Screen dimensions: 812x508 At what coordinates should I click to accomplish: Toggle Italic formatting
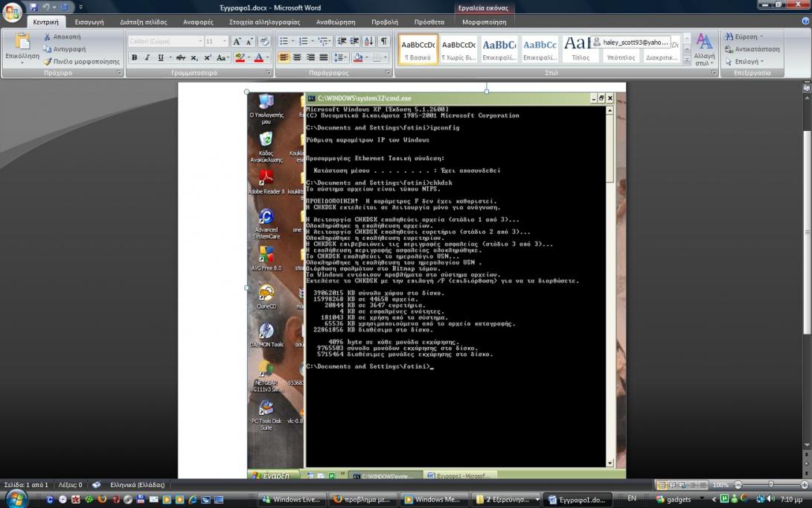point(147,57)
